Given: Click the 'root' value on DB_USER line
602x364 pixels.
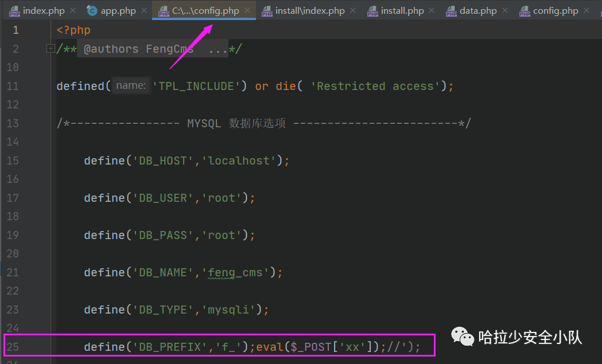Looking at the screenshot, I should 222,198.
